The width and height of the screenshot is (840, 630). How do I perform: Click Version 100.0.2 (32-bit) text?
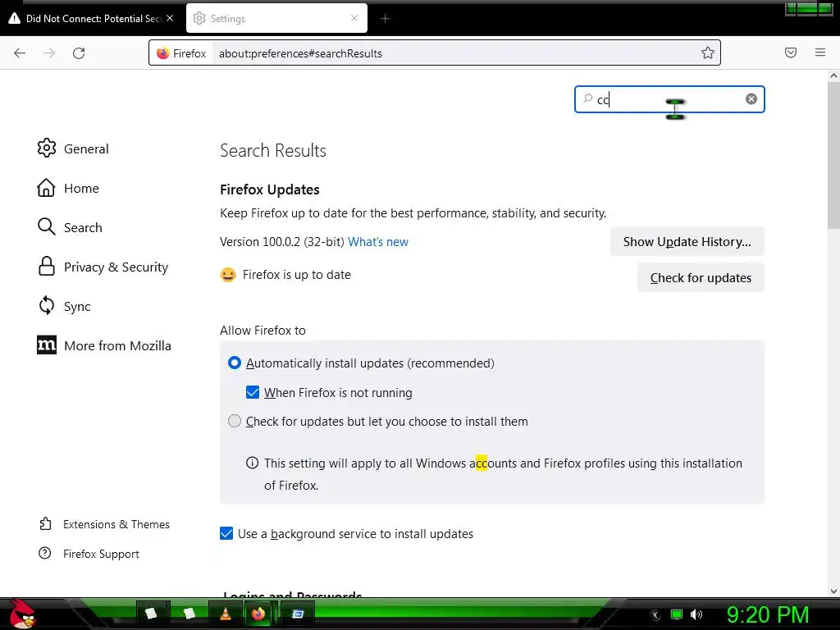pyautogui.click(x=282, y=242)
